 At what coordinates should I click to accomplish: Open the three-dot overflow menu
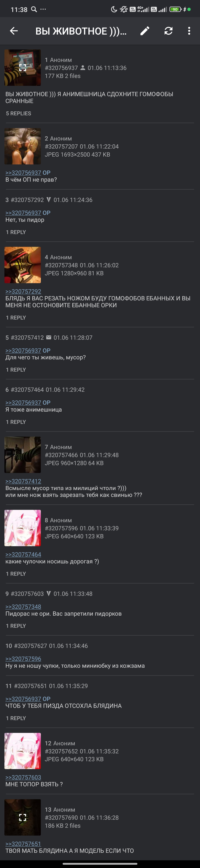click(x=189, y=31)
